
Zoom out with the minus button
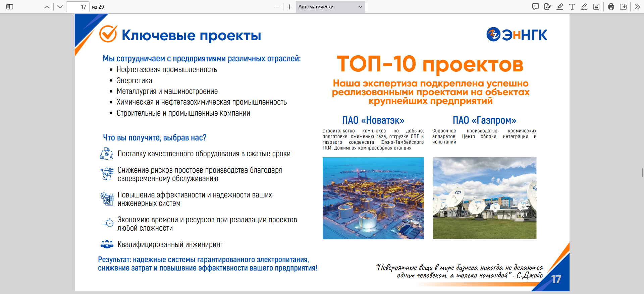tap(277, 7)
